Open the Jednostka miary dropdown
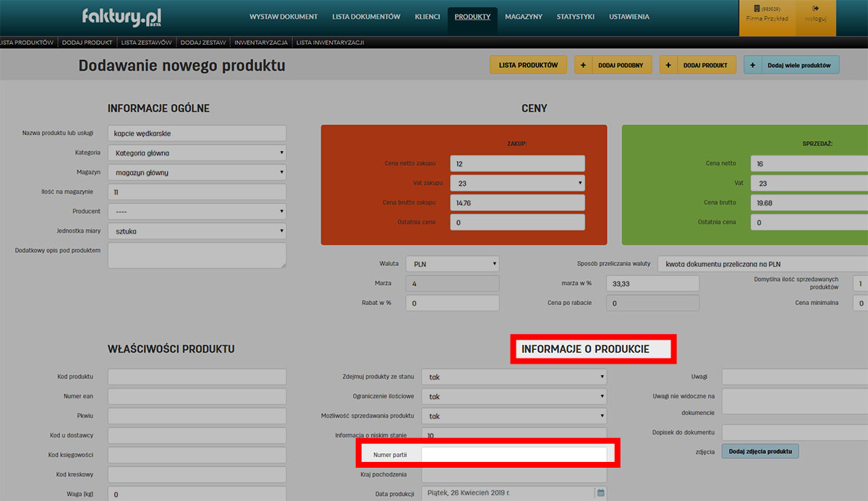868x501 pixels. [197, 231]
